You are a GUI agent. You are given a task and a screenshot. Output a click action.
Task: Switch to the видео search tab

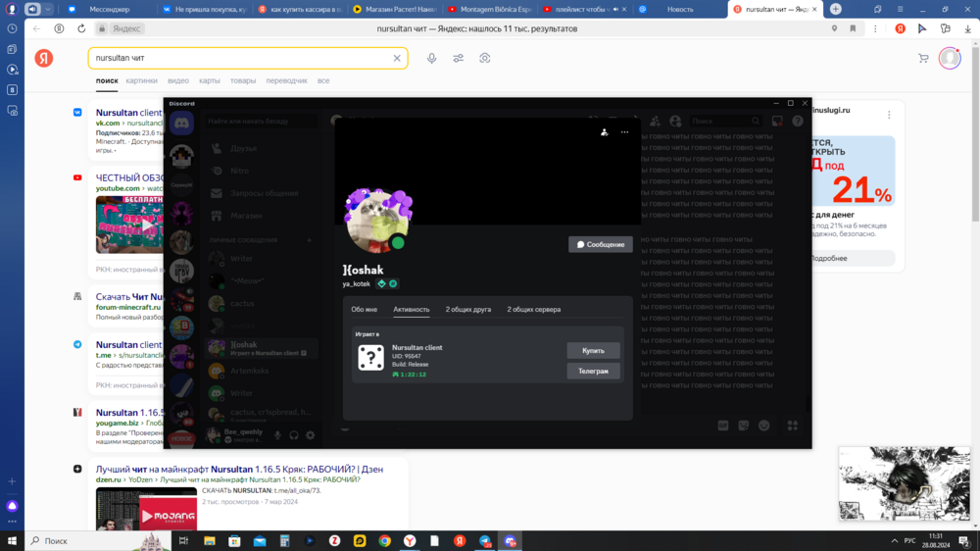pos(178,80)
